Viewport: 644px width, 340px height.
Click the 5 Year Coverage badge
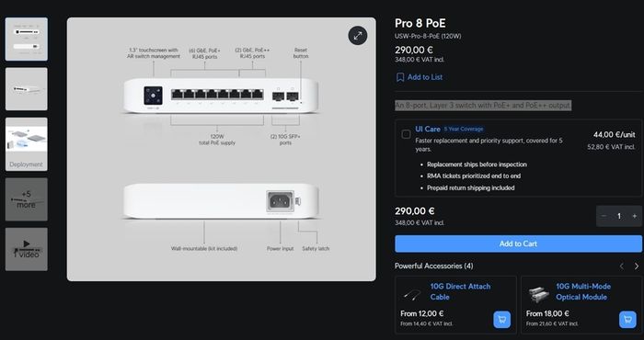tap(464, 129)
